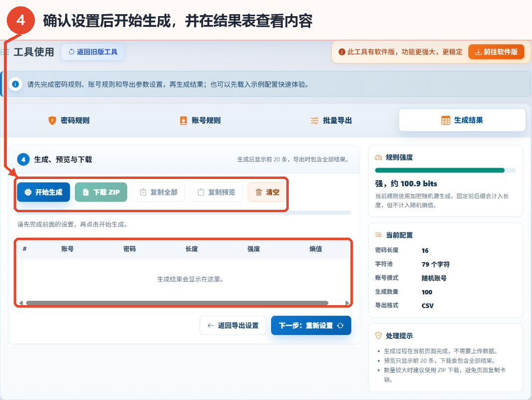Image resolution: width=532 pixels, height=400 pixels.
Task: Click the 清空 button
Action: (267, 192)
